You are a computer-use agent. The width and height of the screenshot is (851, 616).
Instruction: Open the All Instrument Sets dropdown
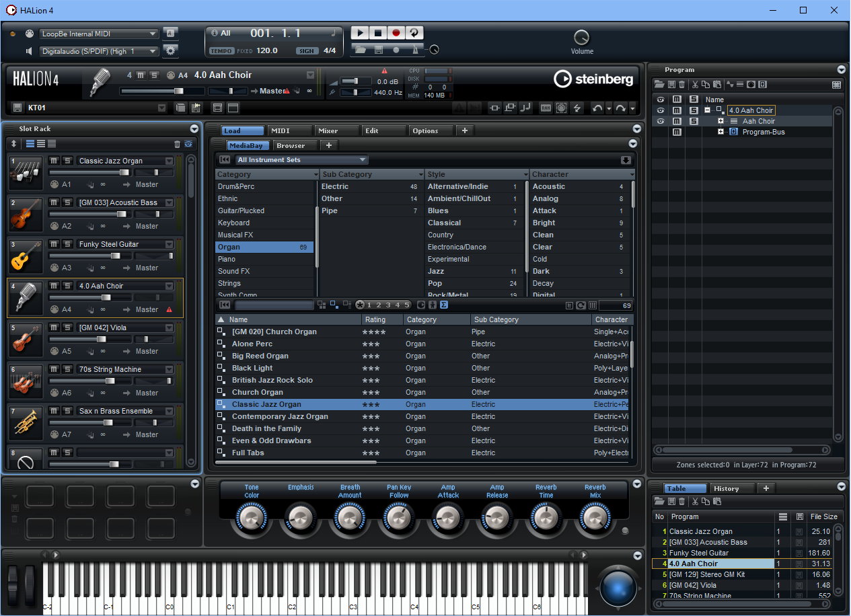click(301, 160)
